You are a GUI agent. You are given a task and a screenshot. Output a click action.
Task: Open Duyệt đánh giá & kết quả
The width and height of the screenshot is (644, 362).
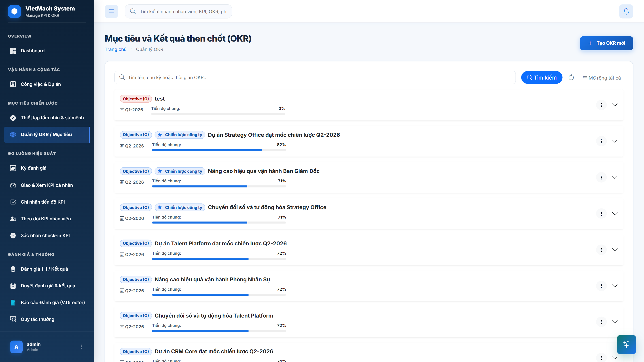coord(47,286)
